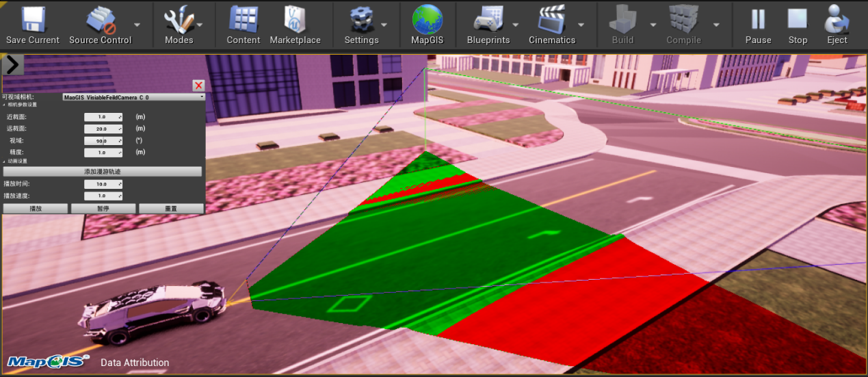Click the MapGIS globe icon
The image size is (868, 377).
coord(427,20)
